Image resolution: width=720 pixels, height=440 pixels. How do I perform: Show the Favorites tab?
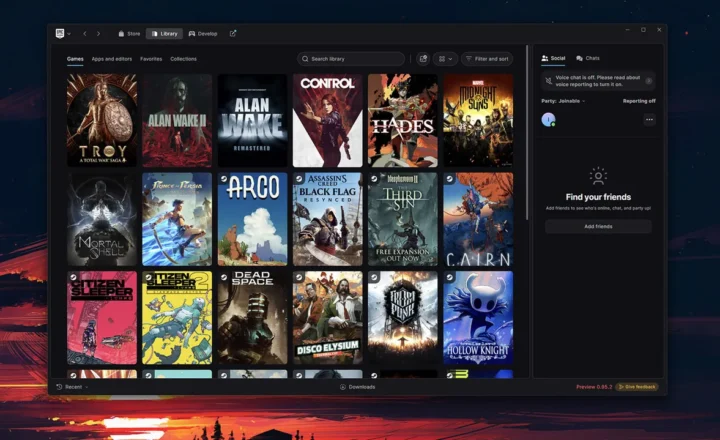(x=151, y=59)
